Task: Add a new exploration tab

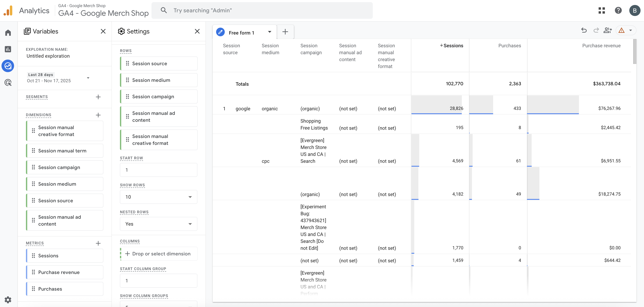Action: point(285,32)
